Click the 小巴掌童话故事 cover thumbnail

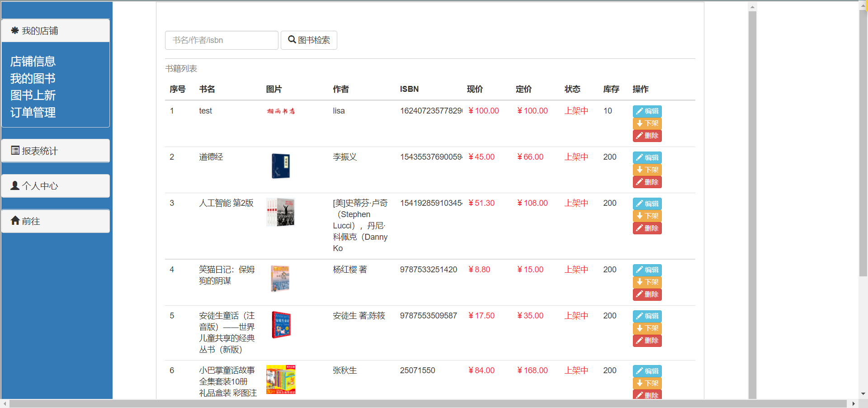point(281,380)
